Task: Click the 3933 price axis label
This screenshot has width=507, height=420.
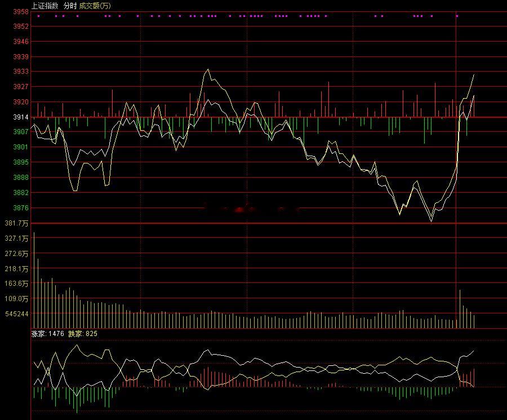Action: (x=21, y=72)
